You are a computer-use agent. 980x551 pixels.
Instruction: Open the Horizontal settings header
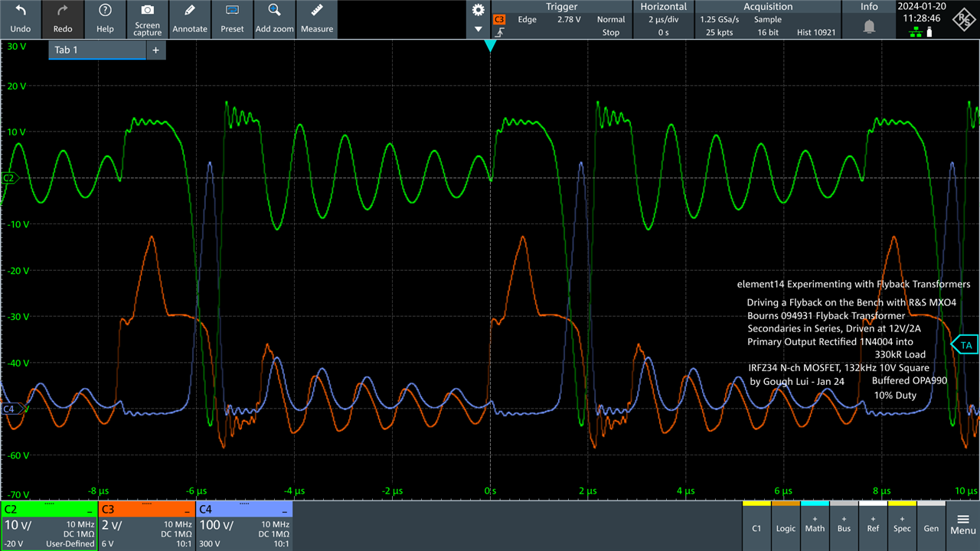tap(662, 6)
